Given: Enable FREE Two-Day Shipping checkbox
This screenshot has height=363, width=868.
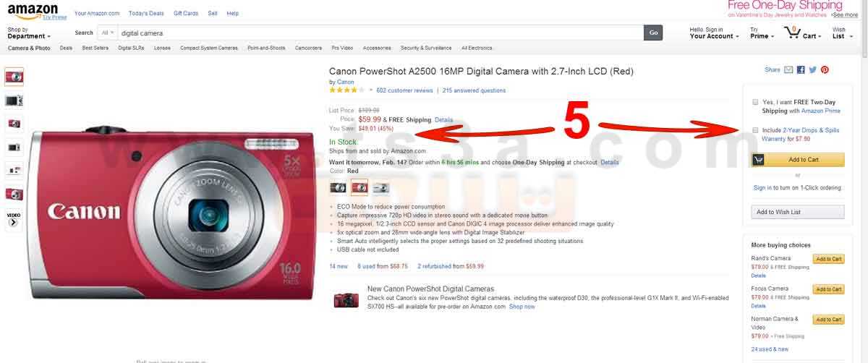Looking at the screenshot, I should 755,102.
